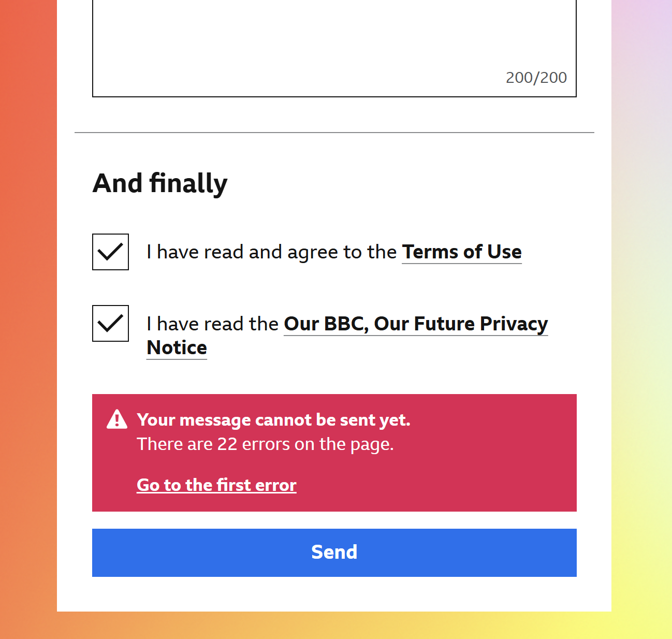Click the error banner message text

[x=265, y=444]
